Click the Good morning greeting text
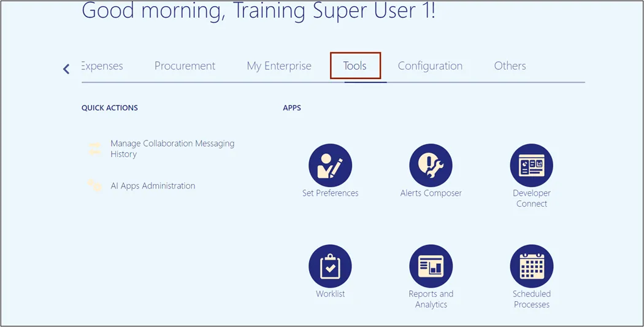Image resolution: width=644 pixels, height=327 pixels. (258, 10)
